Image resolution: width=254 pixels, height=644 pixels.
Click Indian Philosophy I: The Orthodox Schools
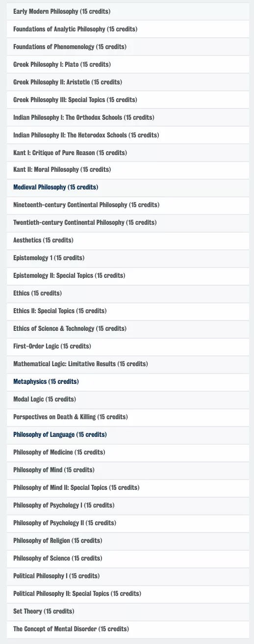click(127, 117)
